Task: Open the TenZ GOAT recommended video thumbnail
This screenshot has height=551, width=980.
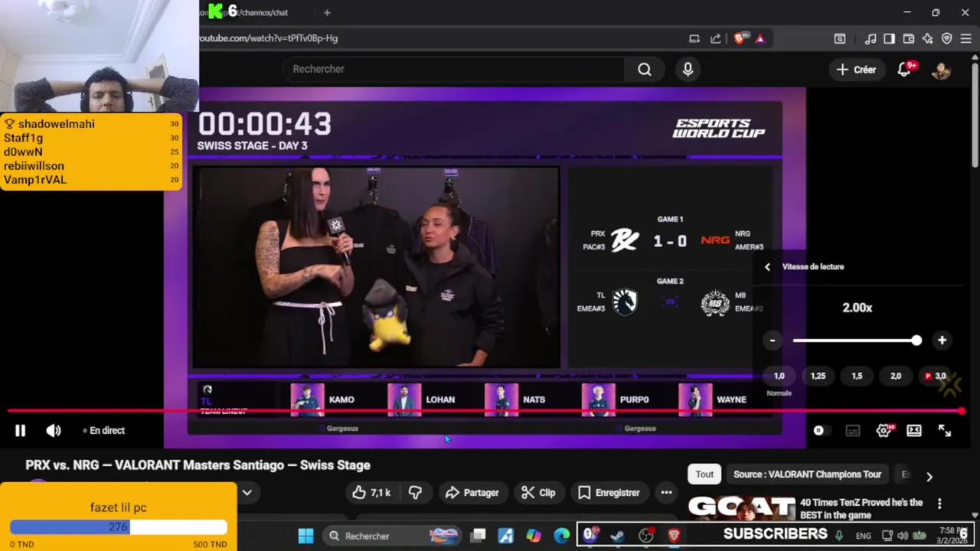Action: click(x=741, y=507)
